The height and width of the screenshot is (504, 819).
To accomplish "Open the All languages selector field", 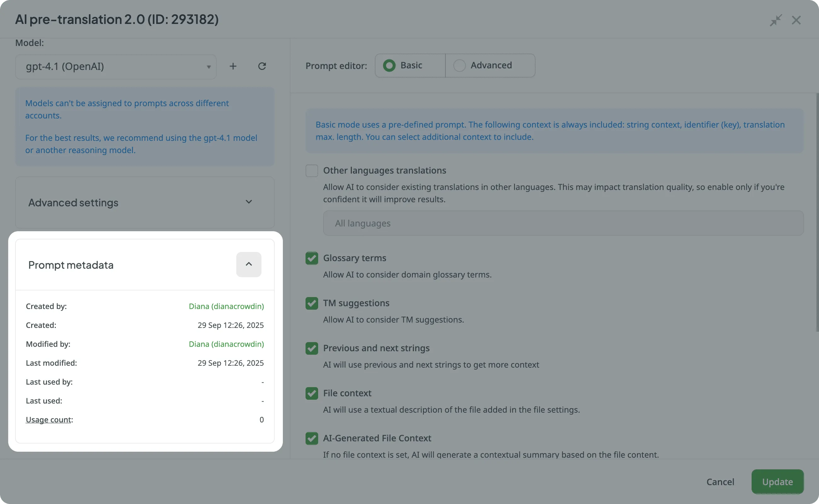I will click(x=563, y=223).
